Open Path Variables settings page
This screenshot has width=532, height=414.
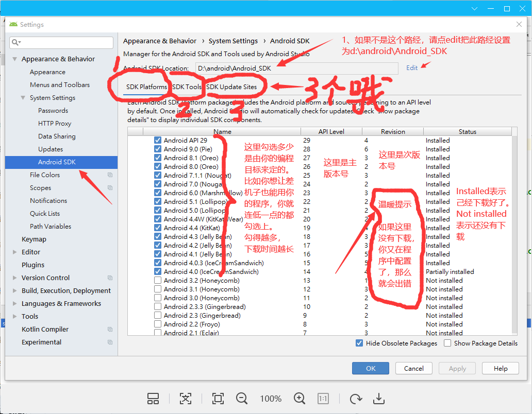click(51, 227)
